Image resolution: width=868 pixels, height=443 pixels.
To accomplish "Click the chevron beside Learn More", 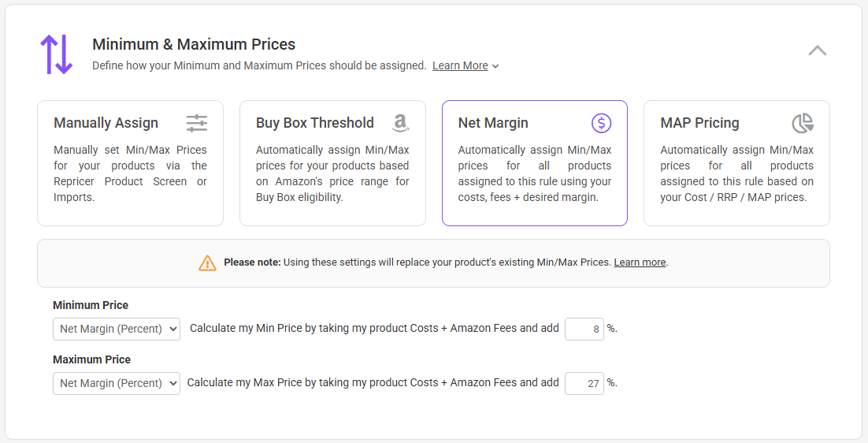I will pos(495,66).
